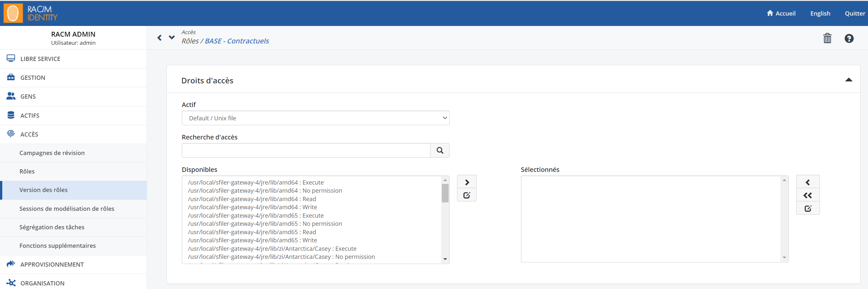The image size is (868, 289).
Task: Click the Approvisionnement arrow icon
Action: click(11, 264)
